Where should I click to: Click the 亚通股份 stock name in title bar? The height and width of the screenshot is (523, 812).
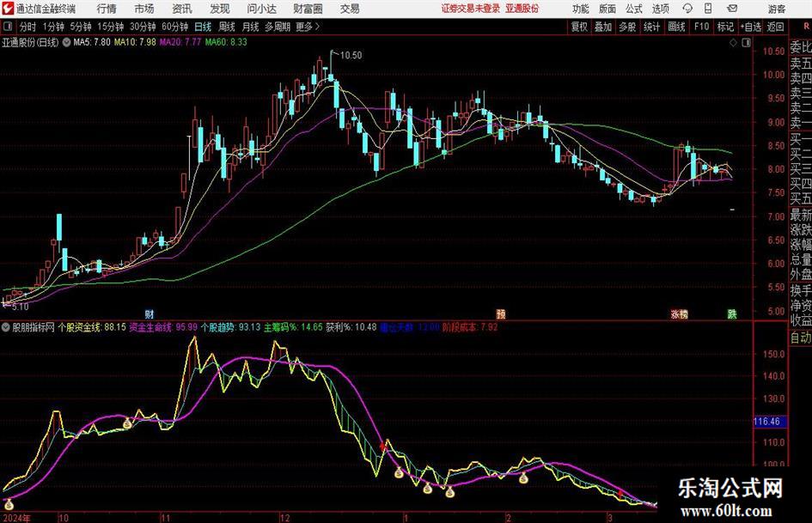click(x=522, y=9)
